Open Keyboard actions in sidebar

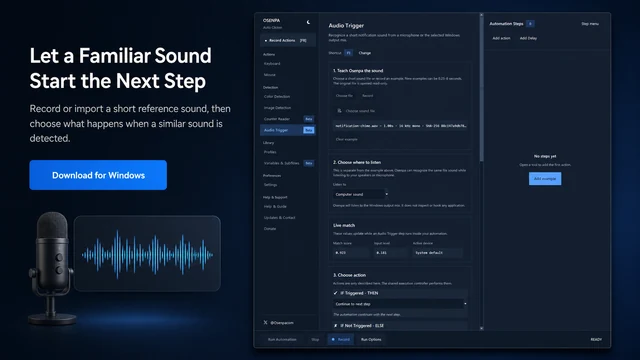[x=272, y=64]
